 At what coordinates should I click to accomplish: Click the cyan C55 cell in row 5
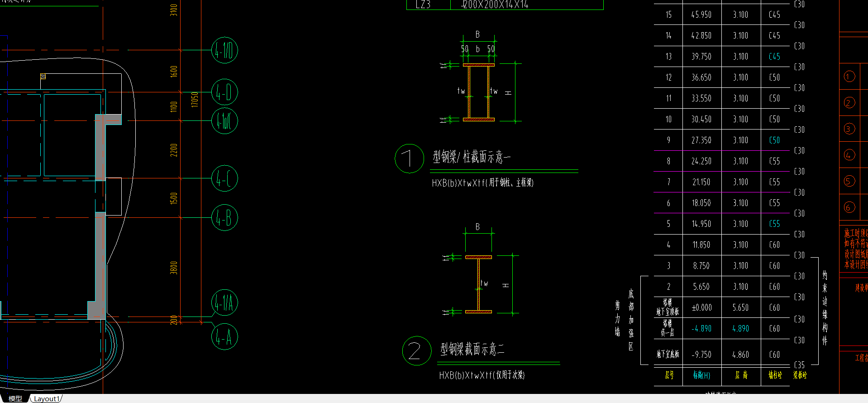(x=774, y=224)
